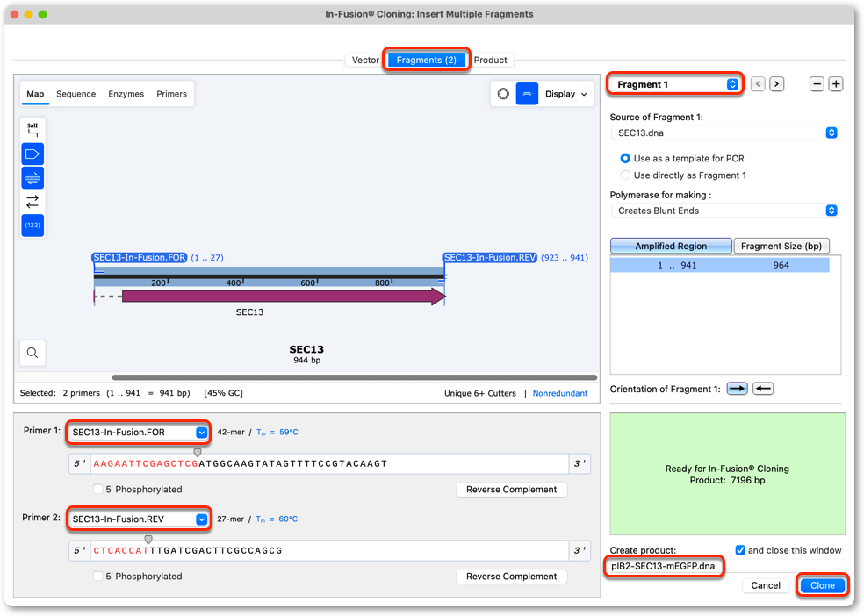The image size is (864, 616).
Task: Click Tm = 60°C link for Primer 2
Action: point(277,519)
